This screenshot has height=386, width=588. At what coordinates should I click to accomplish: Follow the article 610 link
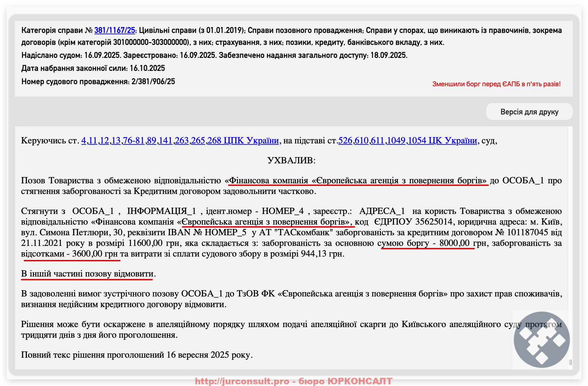[x=361, y=141]
